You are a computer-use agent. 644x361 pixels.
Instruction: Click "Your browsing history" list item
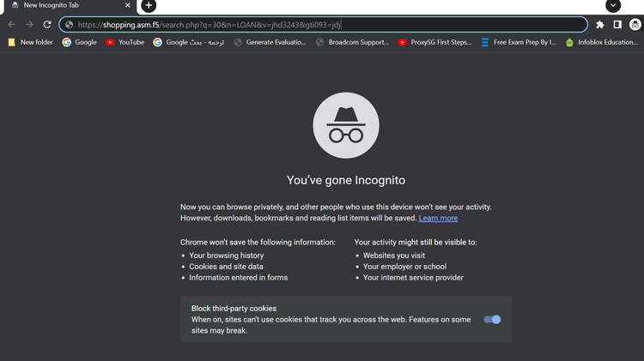[x=227, y=256]
